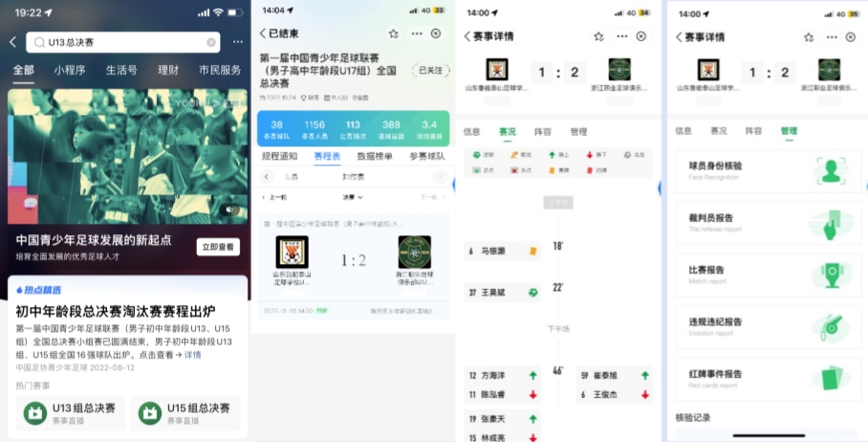Tap the back arrow beside the search bar
Image resolution: width=868 pixels, height=442 pixels.
[13, 42]
